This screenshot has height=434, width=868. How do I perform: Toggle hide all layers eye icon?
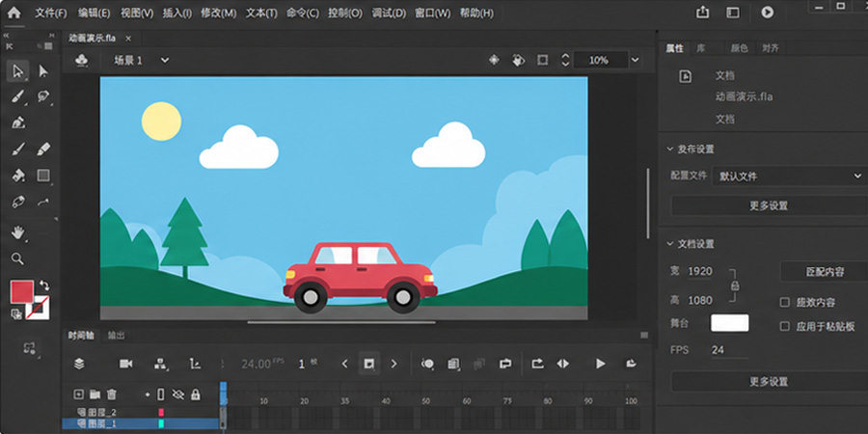177,394
